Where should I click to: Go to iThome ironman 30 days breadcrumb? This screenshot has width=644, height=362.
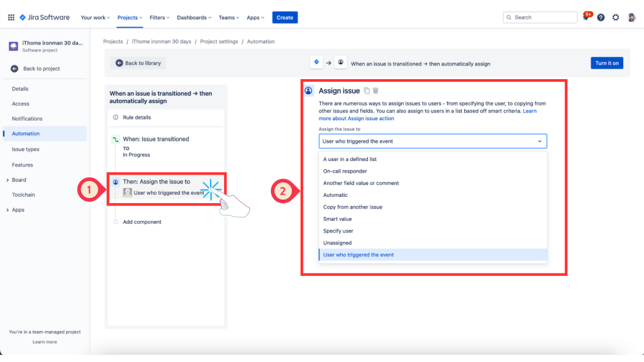click(162, 41)
